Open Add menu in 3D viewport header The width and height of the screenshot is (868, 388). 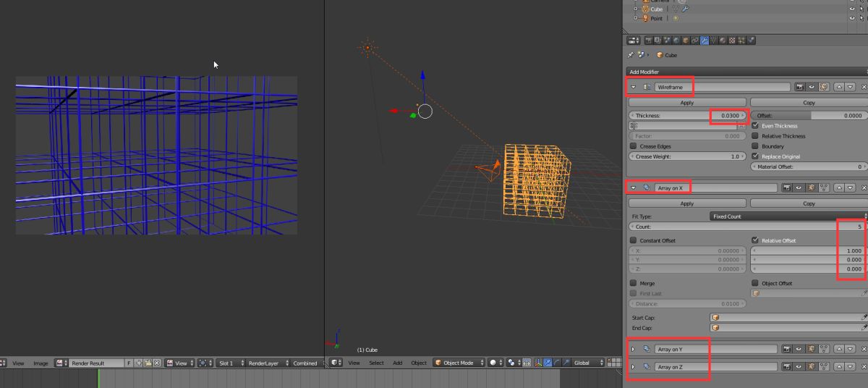pyautogui.click(x=397, y=363)
